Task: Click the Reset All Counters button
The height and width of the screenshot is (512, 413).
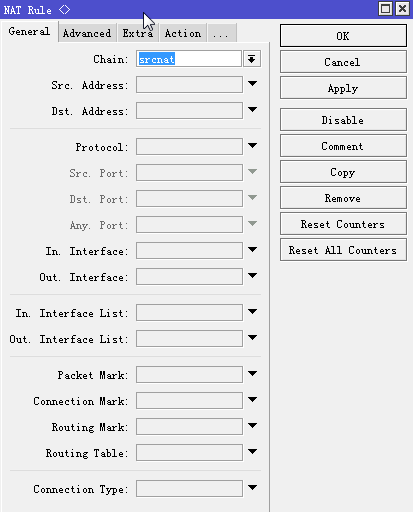Action: coord(343,250)
